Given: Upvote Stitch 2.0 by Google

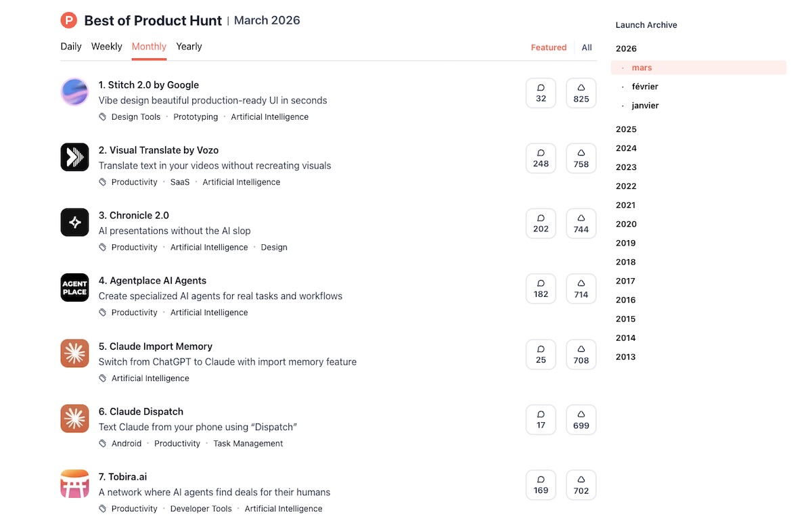Looking at the screenshot, I should (581, 93).
